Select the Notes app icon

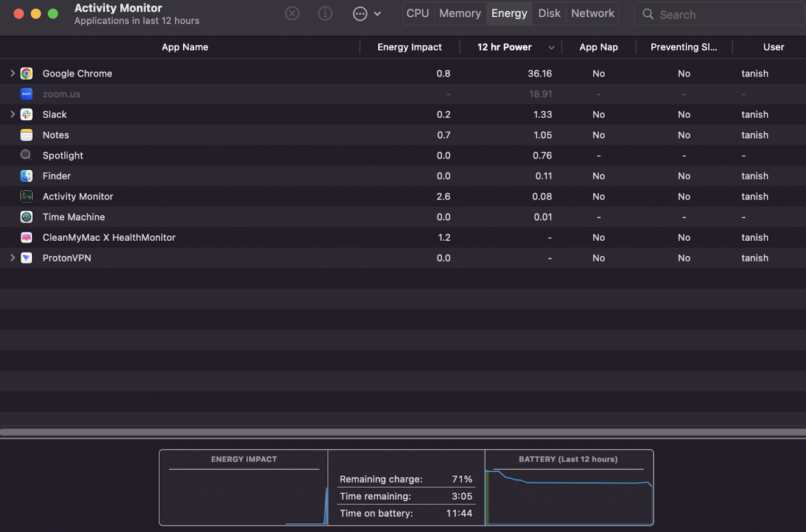[x=26, y=135]
